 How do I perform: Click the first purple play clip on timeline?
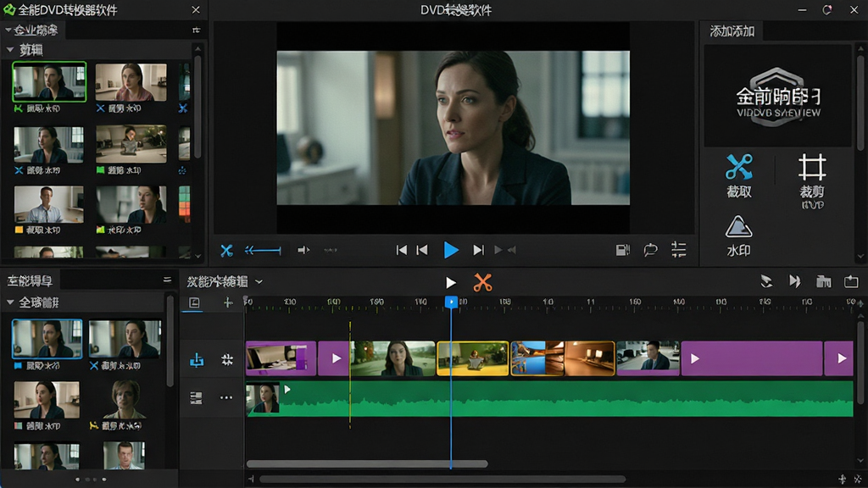point(333,358)
